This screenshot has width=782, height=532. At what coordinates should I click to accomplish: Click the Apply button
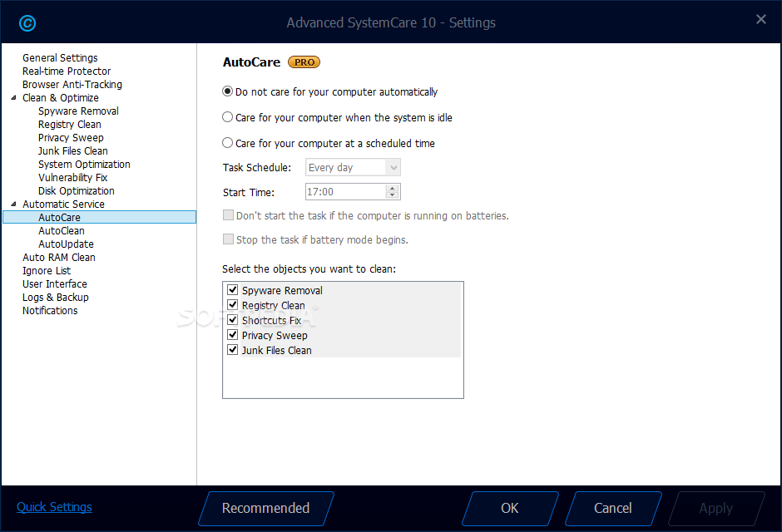716,508
